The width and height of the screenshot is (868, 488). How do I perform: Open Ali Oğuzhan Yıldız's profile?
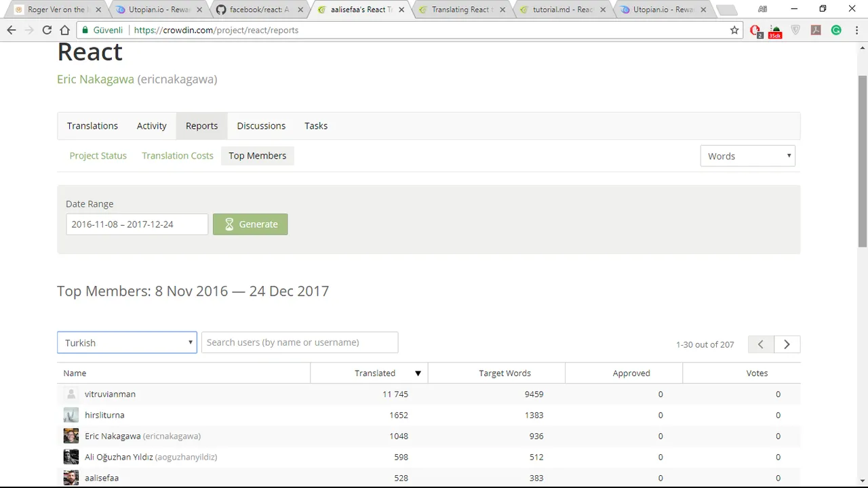[151, 457]
